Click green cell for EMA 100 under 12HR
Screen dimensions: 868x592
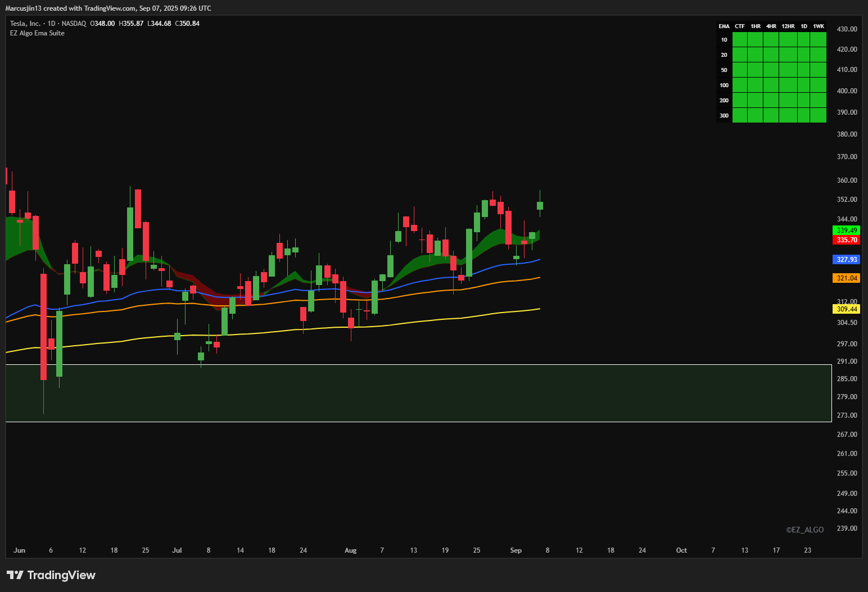click(x=788, y=85)
